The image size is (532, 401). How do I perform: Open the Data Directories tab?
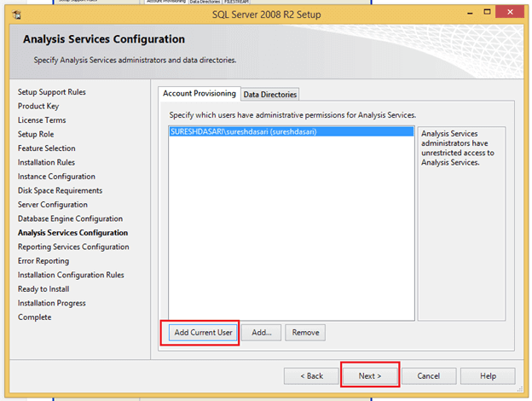[270, 95]
